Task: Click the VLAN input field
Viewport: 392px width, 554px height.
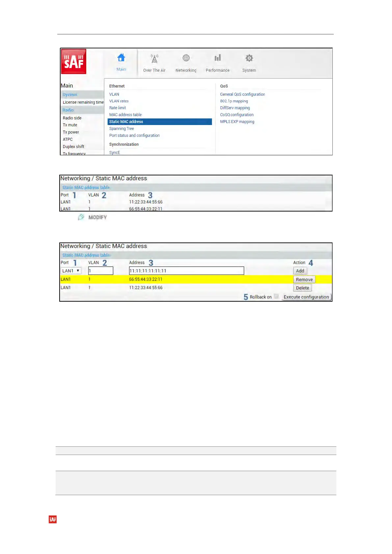Action: 101,271
